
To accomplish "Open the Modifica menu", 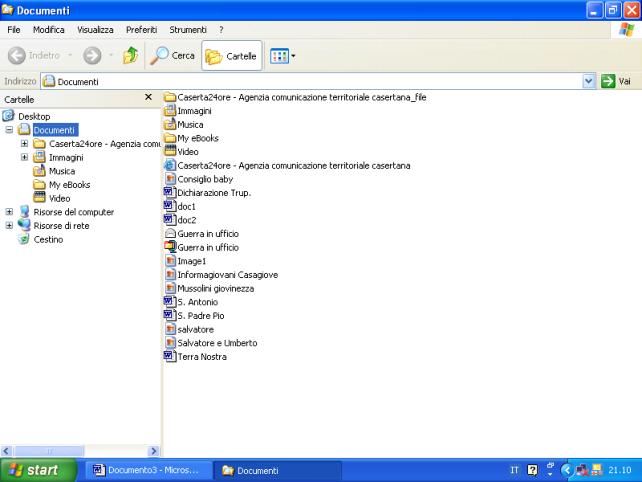I will pyautogui.click(x=49, y=30).
